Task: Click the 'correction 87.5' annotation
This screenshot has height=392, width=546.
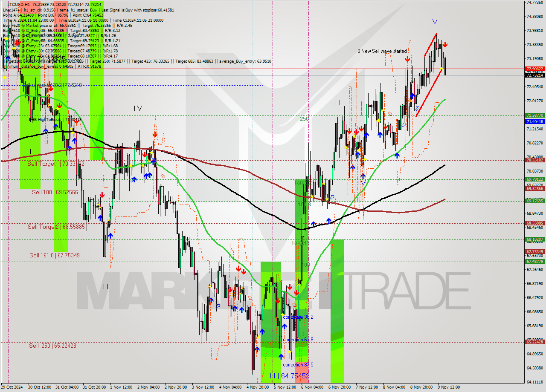Action: coord(298,365)
